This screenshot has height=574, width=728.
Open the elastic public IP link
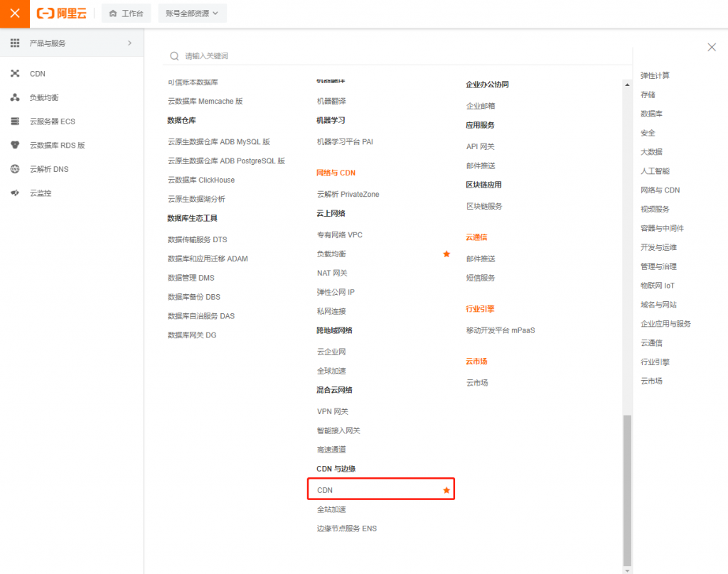pyautogui.click(x=336, y=293)
